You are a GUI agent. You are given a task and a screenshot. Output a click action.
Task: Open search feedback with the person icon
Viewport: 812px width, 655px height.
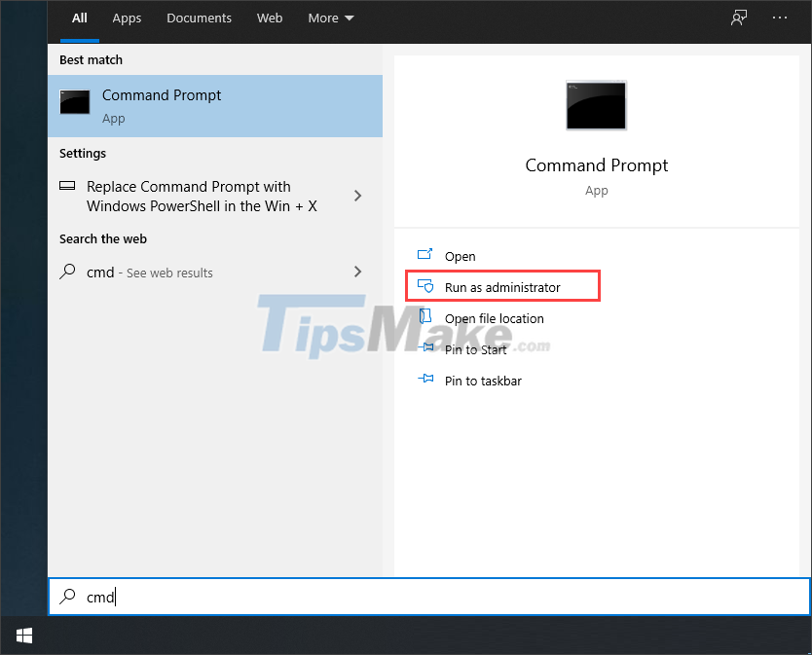[739, 18]
